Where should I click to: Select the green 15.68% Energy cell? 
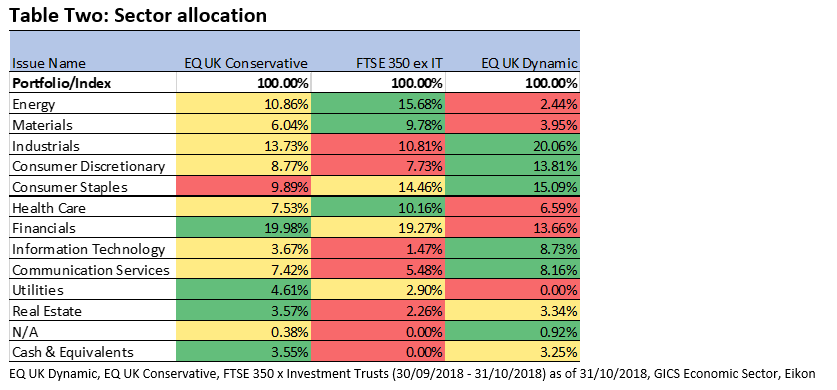point(378,104)
